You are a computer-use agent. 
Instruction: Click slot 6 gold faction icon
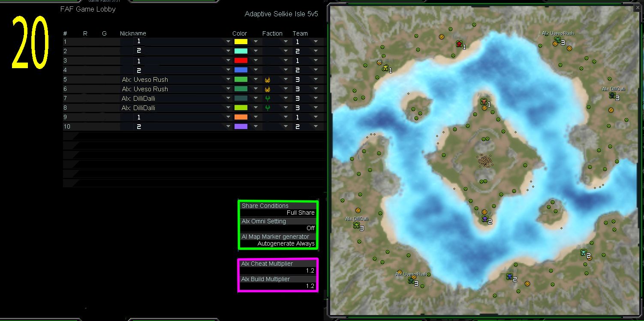click(268, 89)
